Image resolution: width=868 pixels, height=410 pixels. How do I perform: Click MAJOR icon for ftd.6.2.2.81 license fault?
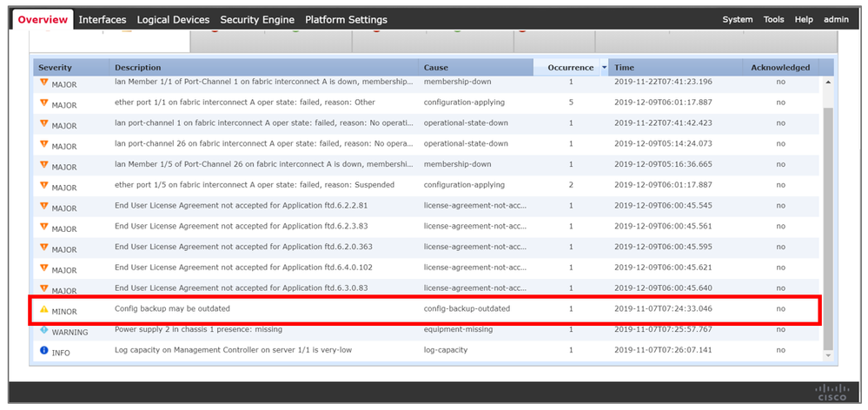[44, 206]
